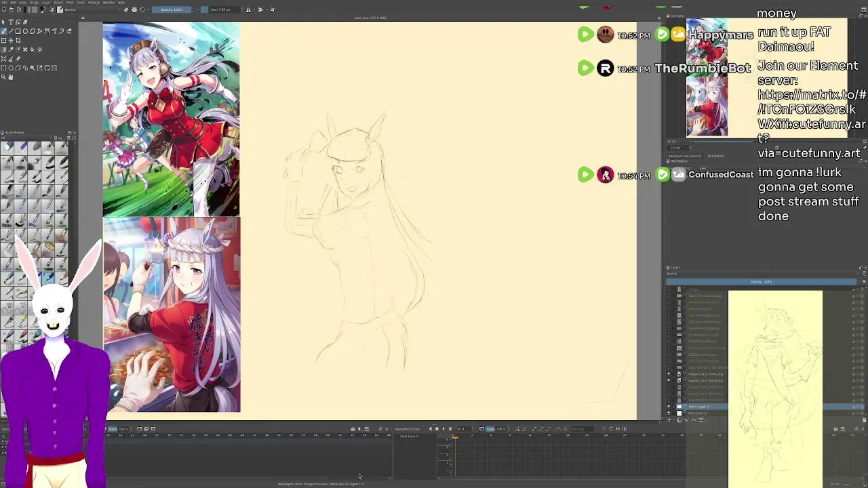The width and height of the screenshot is (868, 488).
Task: Open the foreground/background color selector
Action: click(x=43, y=9)
